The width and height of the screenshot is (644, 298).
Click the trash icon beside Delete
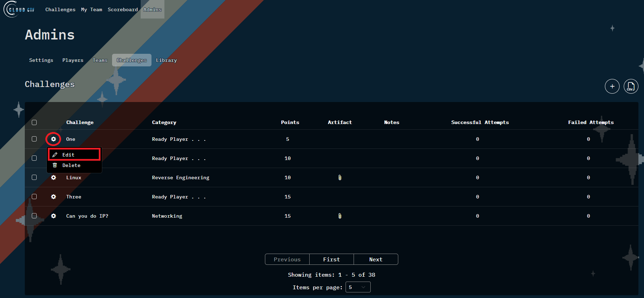coord(55,165)
